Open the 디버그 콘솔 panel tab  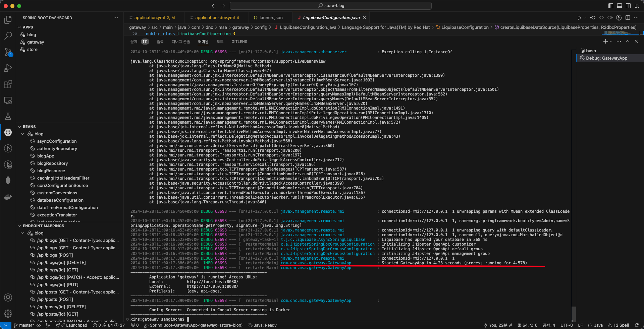(181, 42)
